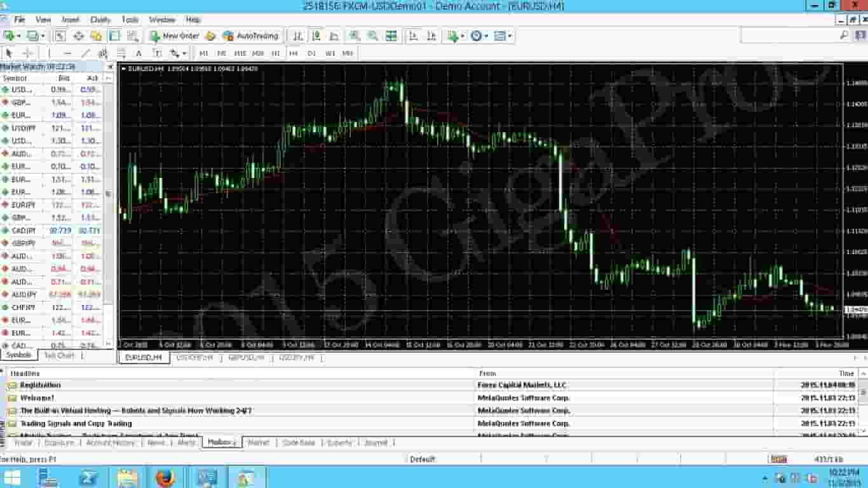The height and width of the screenshot is (488, 868).
Task: Switch timeframe to D1
Action: pyautogui.click(x=311, y=53)
